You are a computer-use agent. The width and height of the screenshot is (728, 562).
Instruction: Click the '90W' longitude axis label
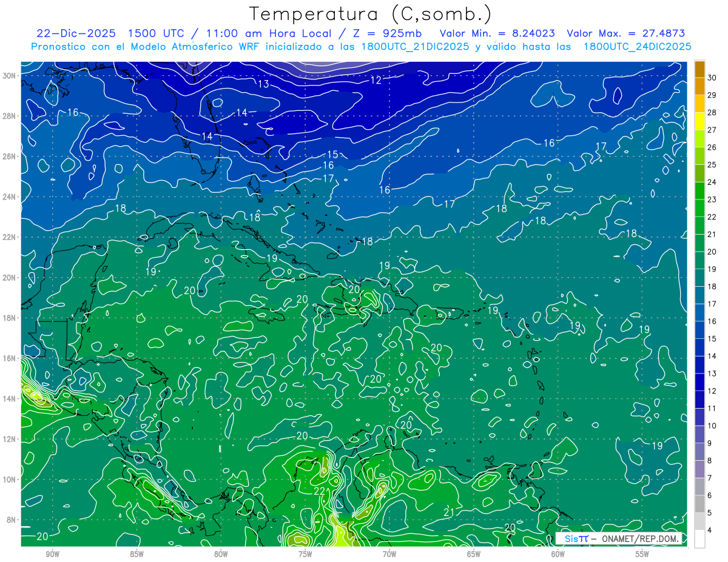52,554
